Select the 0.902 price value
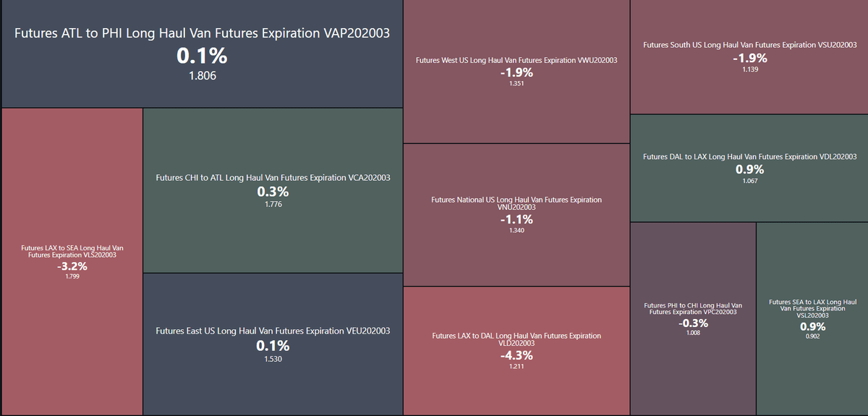 (x=812, y=336)
